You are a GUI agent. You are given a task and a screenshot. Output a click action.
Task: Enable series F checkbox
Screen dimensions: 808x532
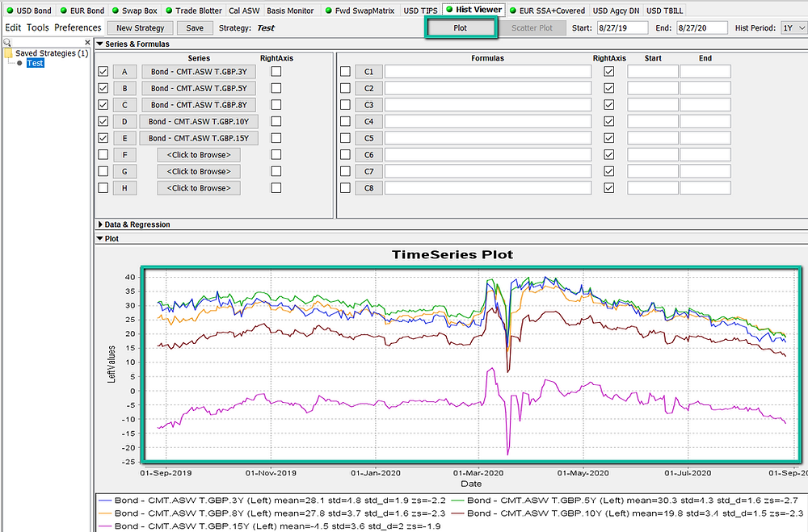pyautogui.click(x=103, y=154)
